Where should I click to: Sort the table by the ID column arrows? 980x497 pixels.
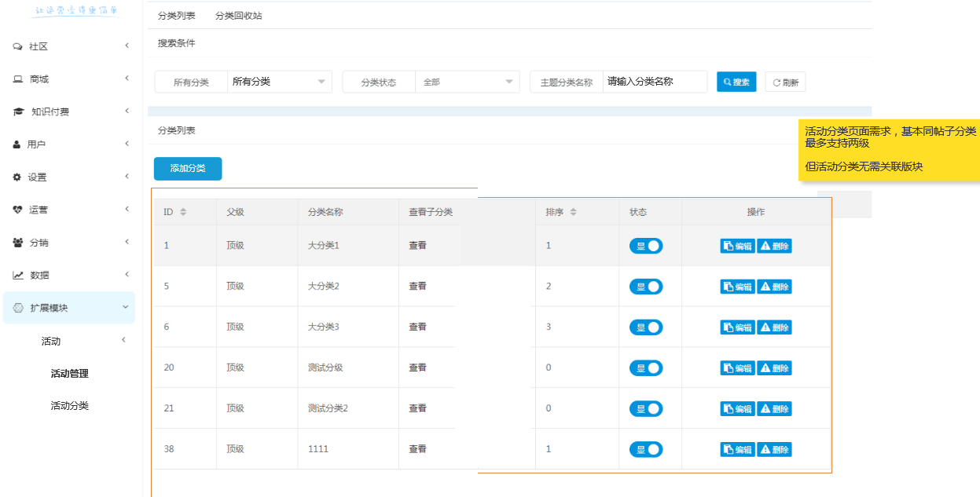(183, 212)
